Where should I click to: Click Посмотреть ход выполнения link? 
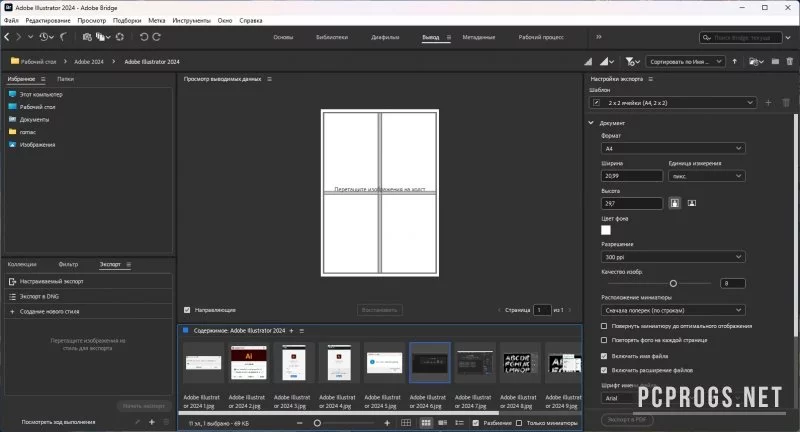coord(58,422)
